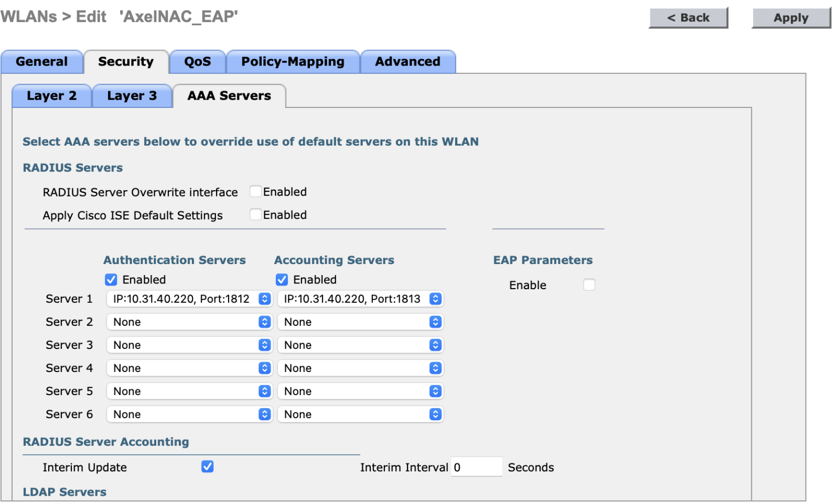Screen dimensions: 839x504
Task: Open Server 1 accounting server dropdown
Action: click(360, 299)
